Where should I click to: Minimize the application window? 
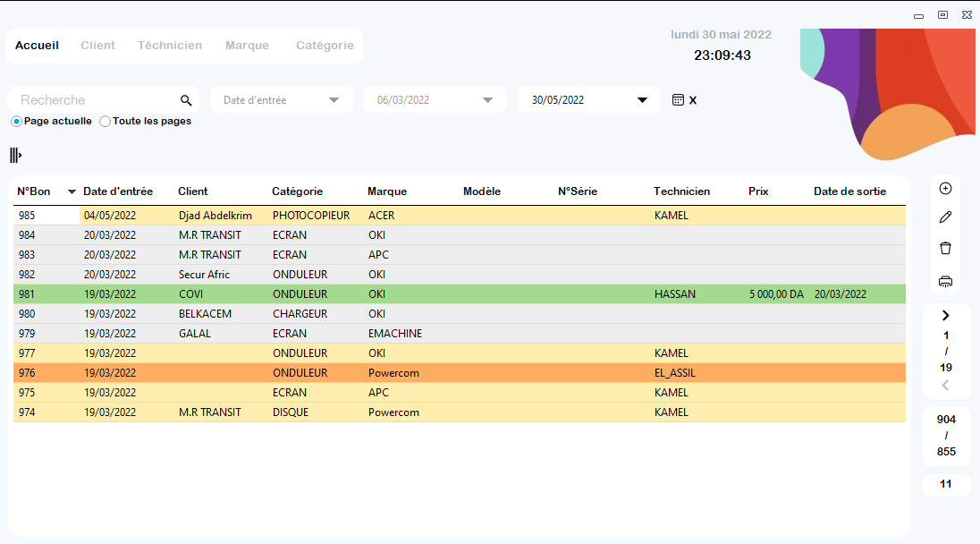pyautogui.click(x=918, y=15)
